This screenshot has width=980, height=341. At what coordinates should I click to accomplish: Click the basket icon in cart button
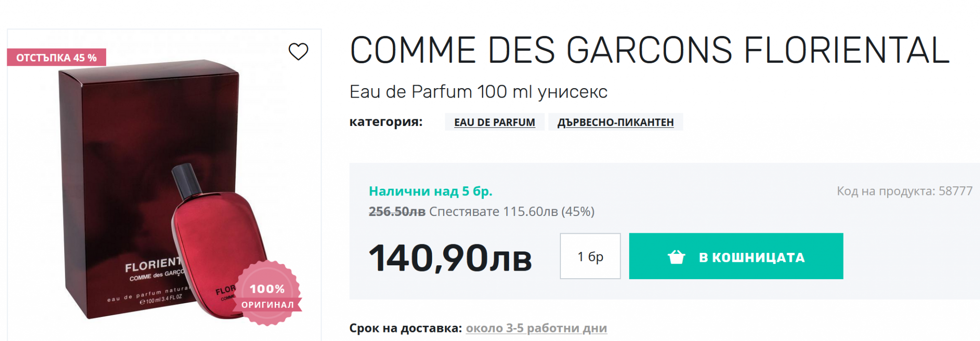coord(676,257)
